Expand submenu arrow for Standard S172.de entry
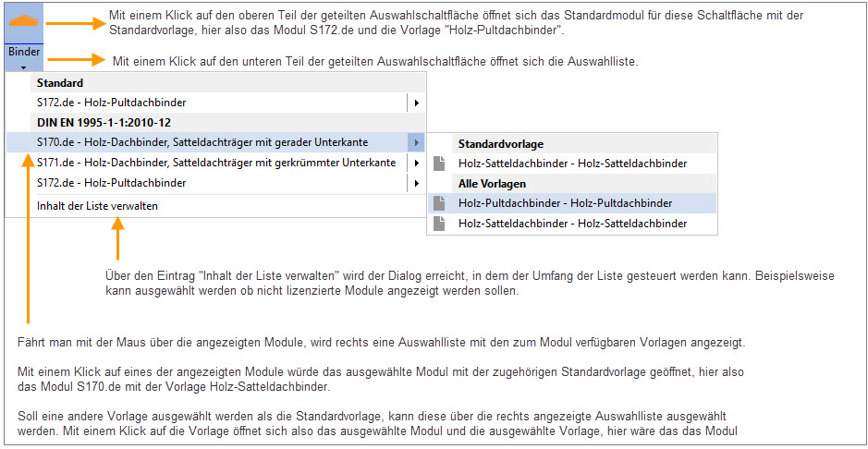This screenshot has height=449, width=868. pyautogui.click(x=416, y=103)
